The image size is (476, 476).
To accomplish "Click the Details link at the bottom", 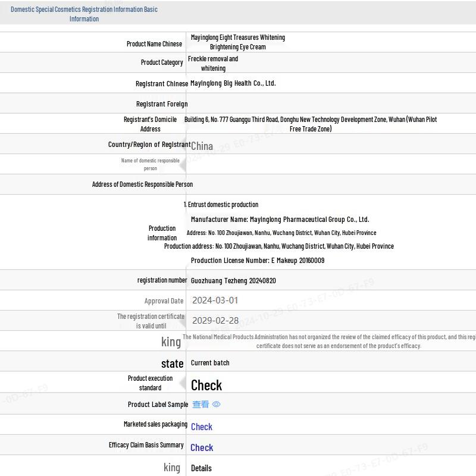I will tap(201, 468).
